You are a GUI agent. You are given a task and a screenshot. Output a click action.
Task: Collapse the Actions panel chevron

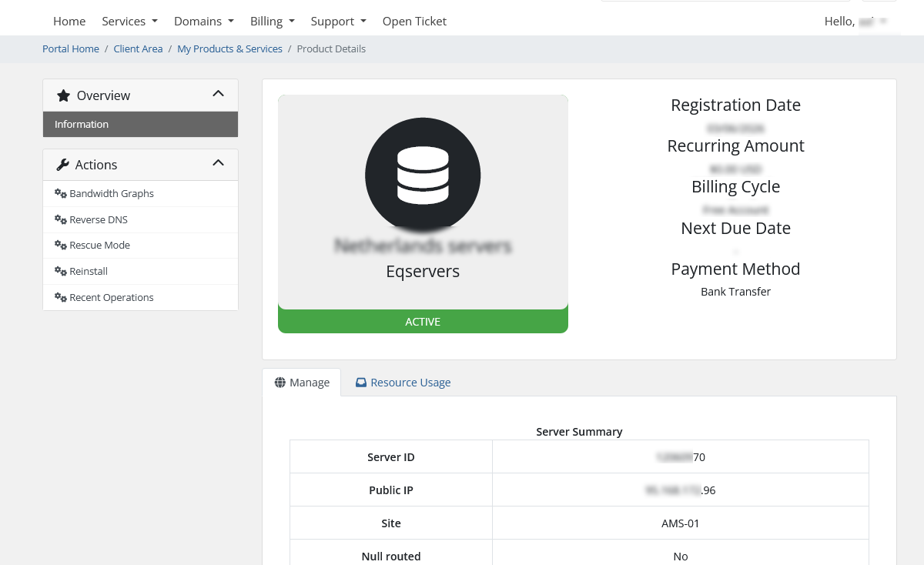218,163
